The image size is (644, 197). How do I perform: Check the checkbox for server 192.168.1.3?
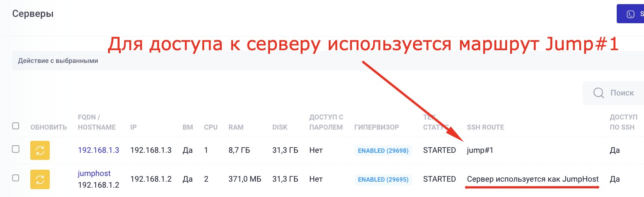[16, 149]
